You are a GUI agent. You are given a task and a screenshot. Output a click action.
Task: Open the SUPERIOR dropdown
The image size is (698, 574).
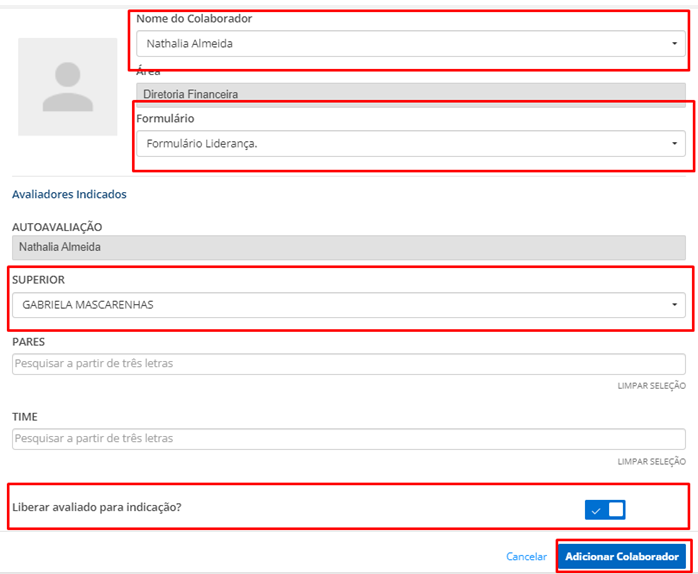pyautogui.click(x=349, y=305)
